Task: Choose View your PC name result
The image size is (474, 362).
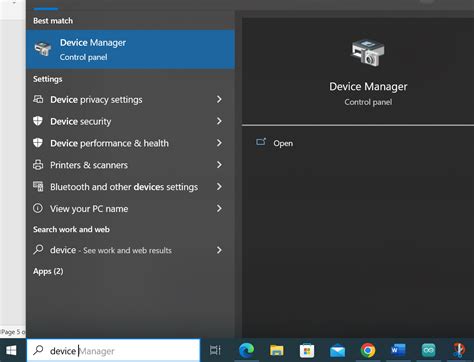Action: 130,209
